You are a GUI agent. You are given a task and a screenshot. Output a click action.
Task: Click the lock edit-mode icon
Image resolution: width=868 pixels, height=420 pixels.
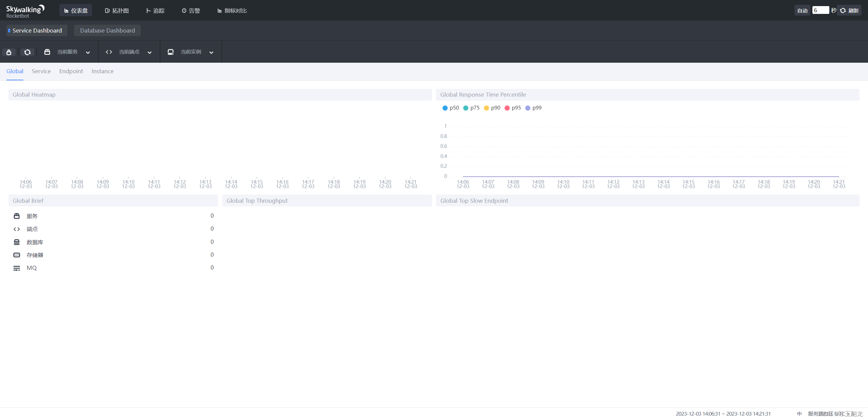pyautogui.click(x=9, y=52)
